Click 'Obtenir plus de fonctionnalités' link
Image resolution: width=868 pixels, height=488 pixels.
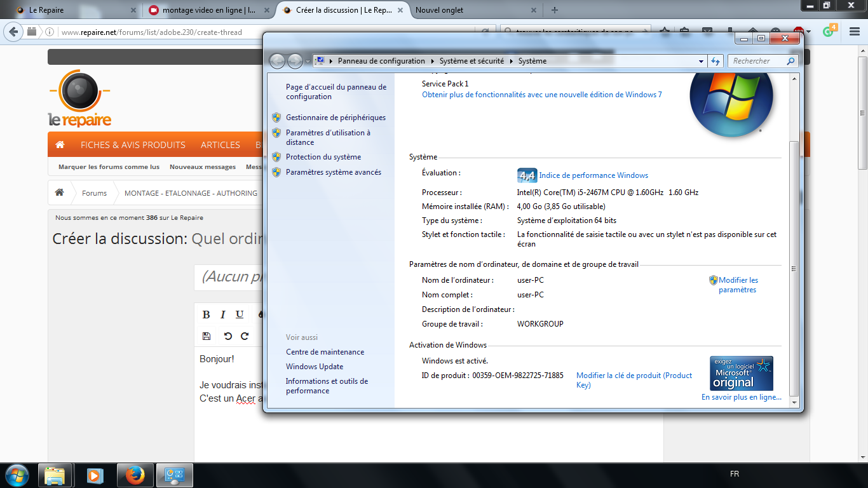point(542,95)
